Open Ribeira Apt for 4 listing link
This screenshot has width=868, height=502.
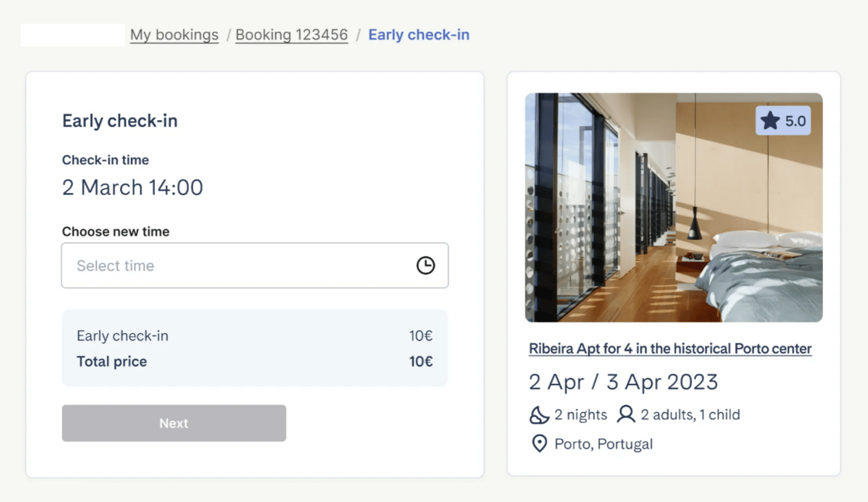coord(670,349)
